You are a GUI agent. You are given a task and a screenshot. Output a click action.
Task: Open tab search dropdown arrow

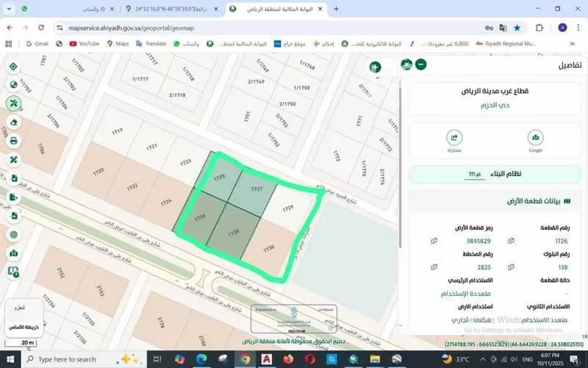(9, 9)
